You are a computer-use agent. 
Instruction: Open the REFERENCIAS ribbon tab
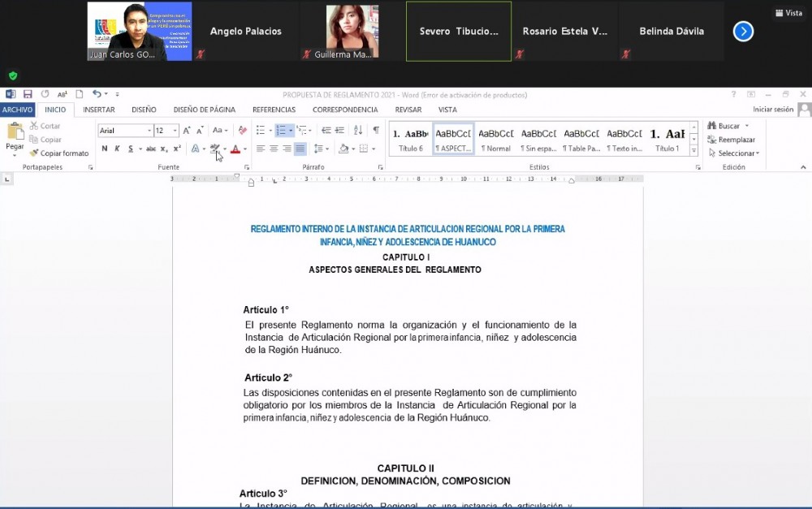click(x=274, y=110)
